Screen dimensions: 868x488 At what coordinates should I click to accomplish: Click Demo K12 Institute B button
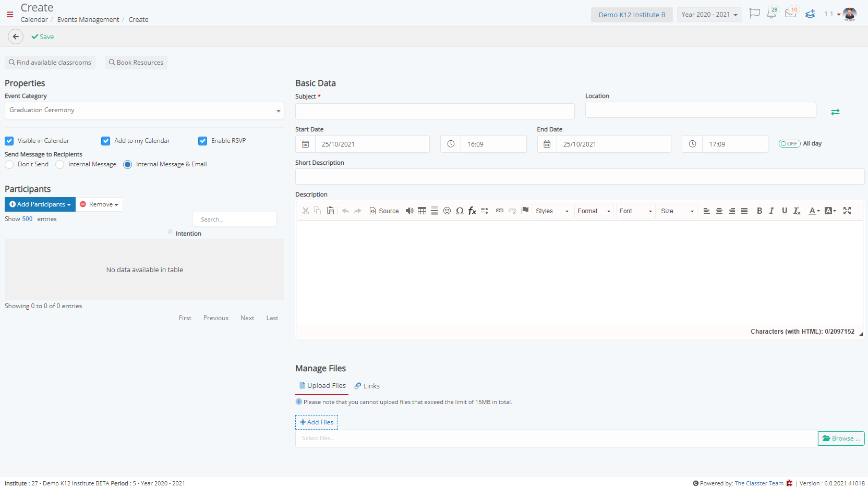[632, 15]
